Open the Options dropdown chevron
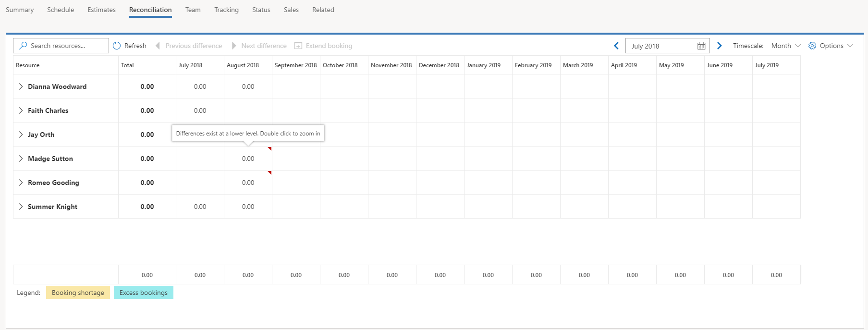 (x=850, y=46)
